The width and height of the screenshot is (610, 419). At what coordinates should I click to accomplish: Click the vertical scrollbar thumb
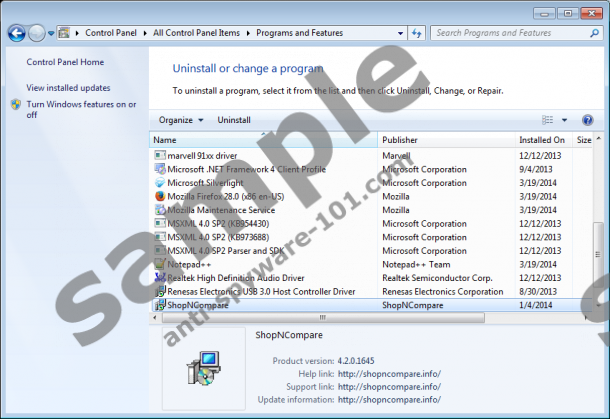pos(598,255)
